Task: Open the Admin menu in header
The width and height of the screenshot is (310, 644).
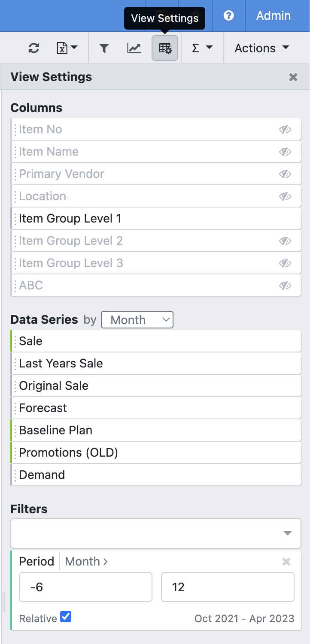Action: click(274, 16)
